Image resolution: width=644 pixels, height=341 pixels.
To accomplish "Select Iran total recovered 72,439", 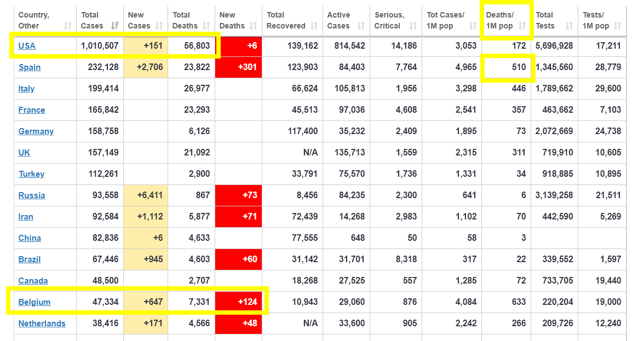I will coord(304,216).
